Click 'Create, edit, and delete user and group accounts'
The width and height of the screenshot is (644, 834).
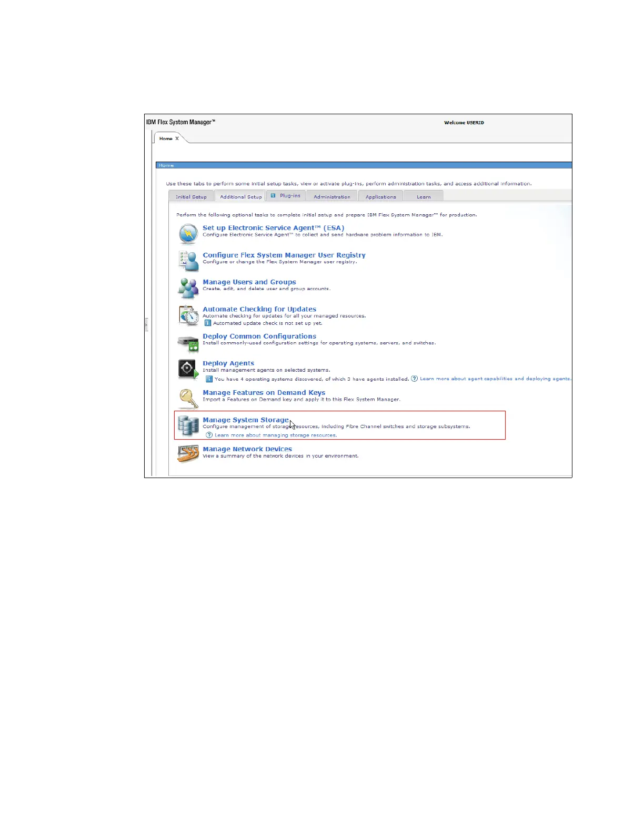tap(267, 289)
